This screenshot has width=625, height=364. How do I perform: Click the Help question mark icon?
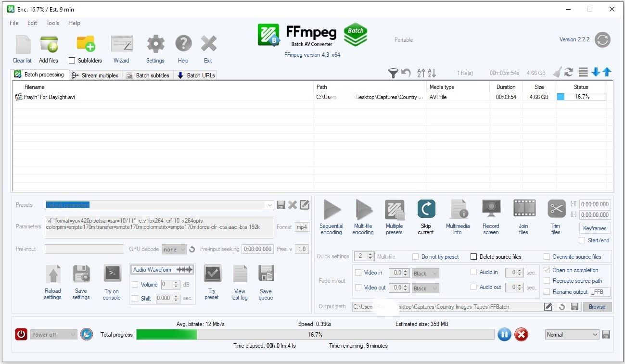(183, 44)
